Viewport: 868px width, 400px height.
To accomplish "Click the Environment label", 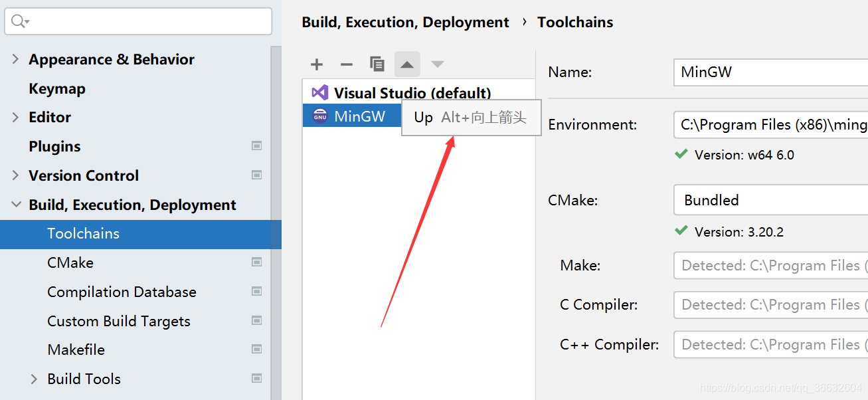I will point(592,124).
